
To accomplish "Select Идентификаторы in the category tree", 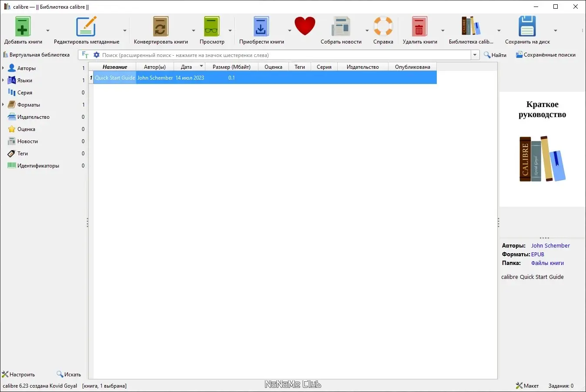I will tap(38, 166).
